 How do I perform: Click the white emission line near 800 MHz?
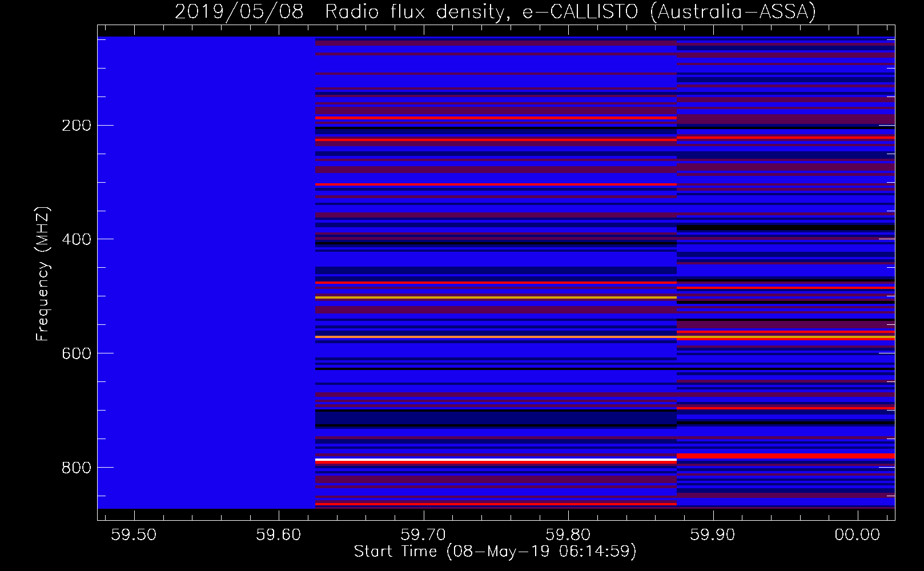coord(496,460)
